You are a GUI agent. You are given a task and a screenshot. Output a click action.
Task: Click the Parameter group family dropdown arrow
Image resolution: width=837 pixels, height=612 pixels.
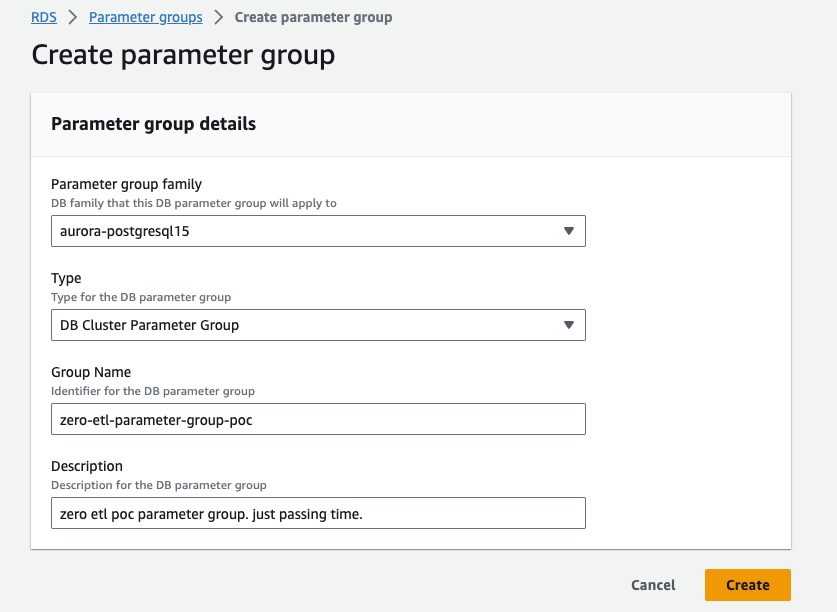pos(568,231)
